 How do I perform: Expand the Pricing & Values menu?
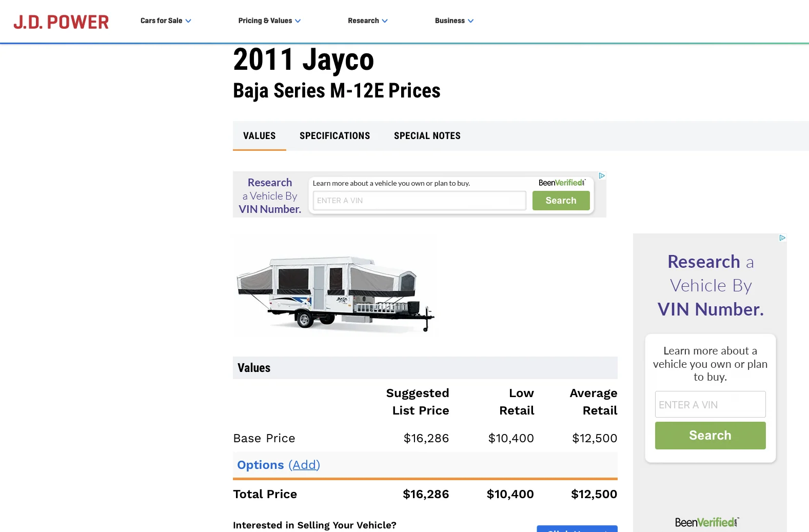tap(269, 21)
